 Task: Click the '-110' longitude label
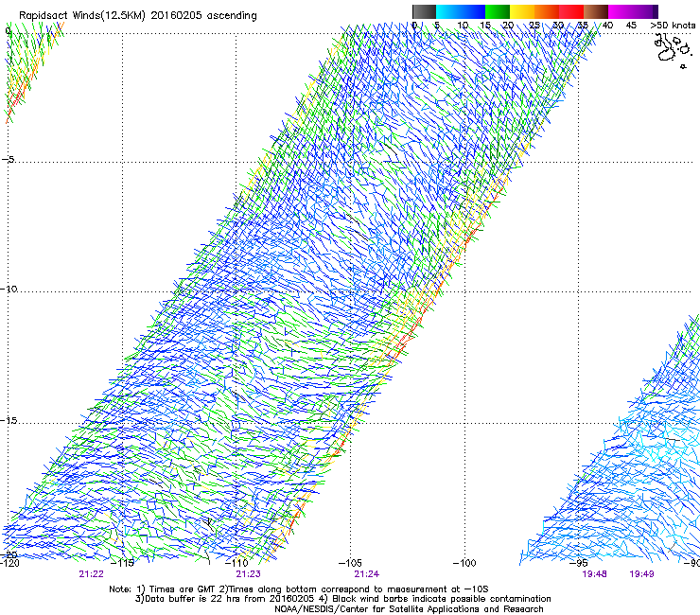(x=236, y=563)
